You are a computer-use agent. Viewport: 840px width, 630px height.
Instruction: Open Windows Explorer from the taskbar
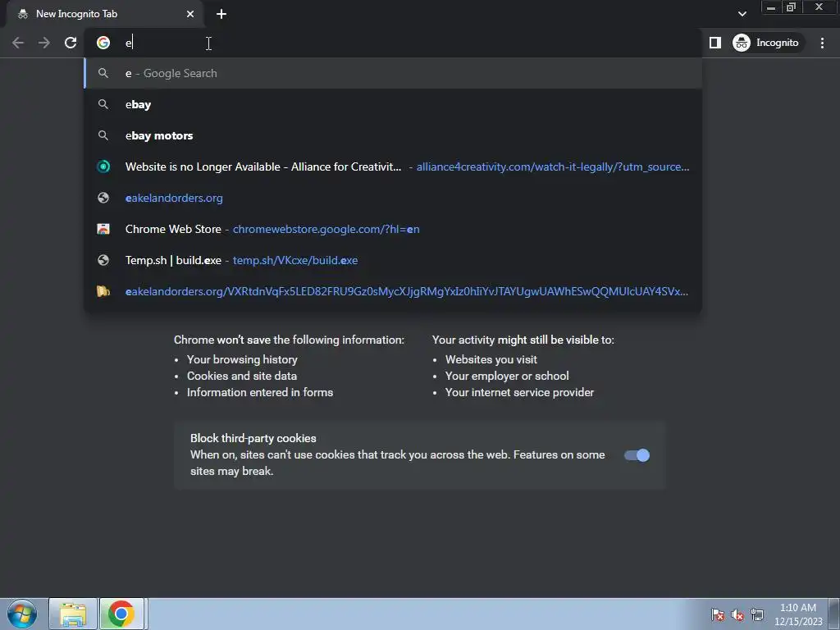click(73, 614)
